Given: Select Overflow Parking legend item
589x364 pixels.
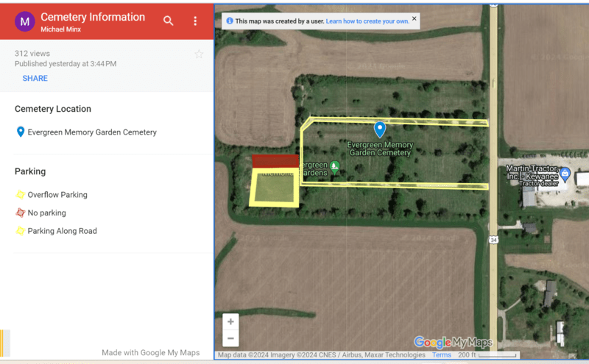Looking at the screenshot, I should click(57, 195).
